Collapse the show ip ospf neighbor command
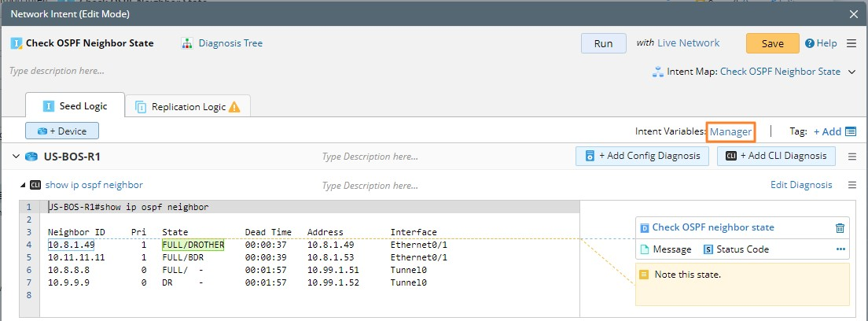The image size is (868, 321). 22,185
